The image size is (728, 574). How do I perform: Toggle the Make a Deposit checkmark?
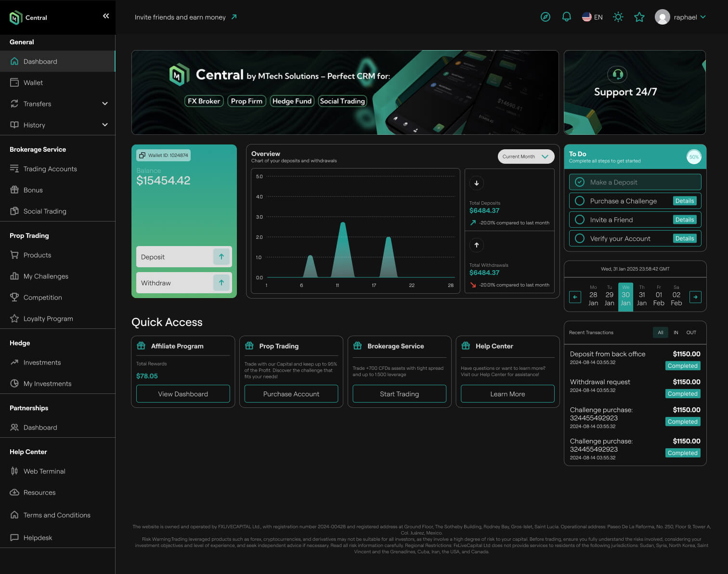click(580, 182)
